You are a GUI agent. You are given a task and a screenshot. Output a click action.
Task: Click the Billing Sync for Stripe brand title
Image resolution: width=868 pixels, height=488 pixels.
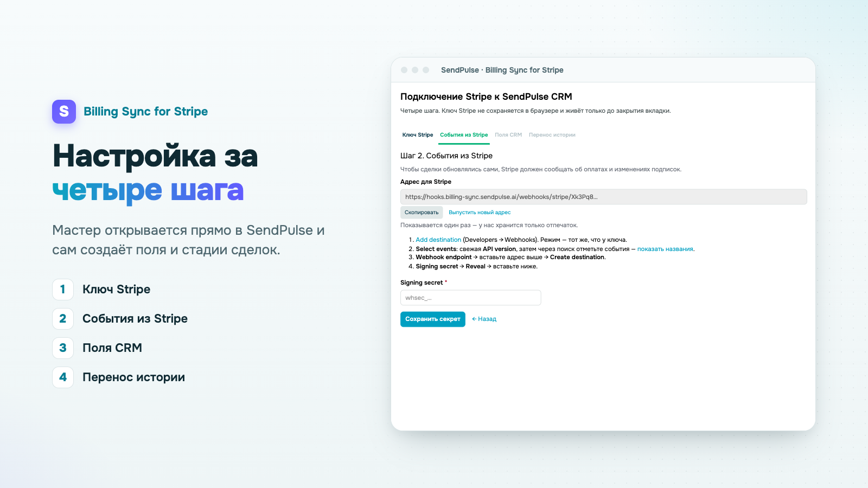(145, 112)
